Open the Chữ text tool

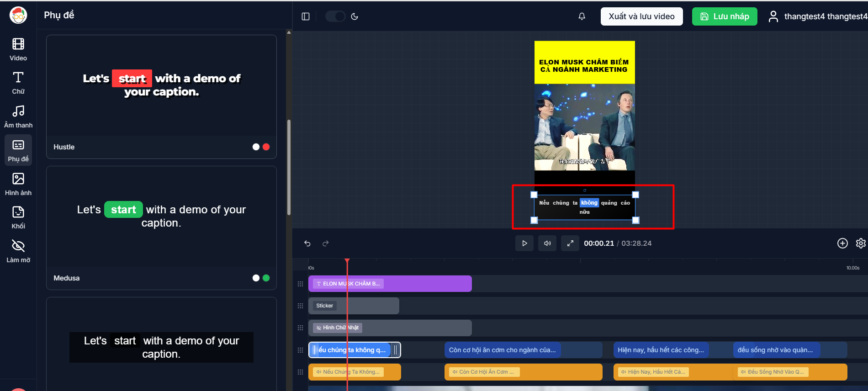(x=18, y=83)
